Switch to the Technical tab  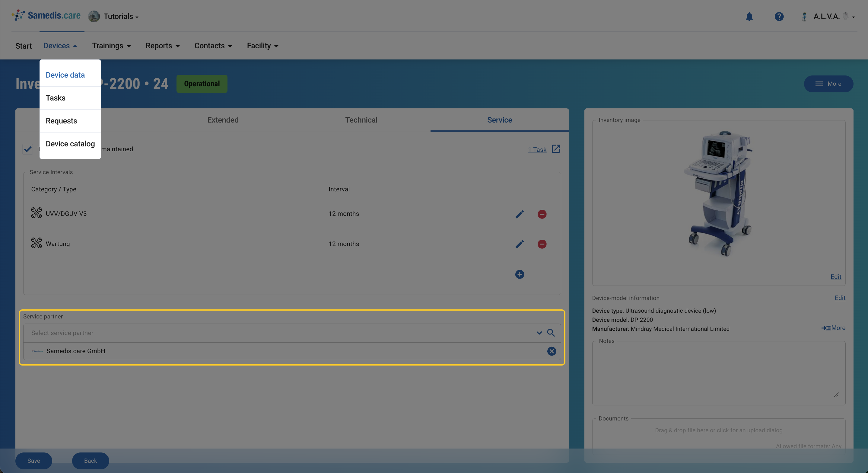tap(361, 120)
